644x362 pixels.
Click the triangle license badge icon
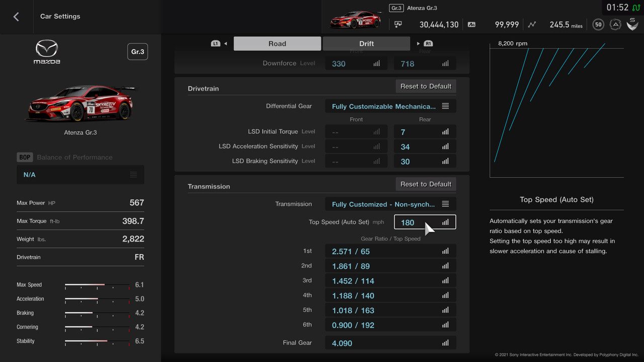coord(615,24)
